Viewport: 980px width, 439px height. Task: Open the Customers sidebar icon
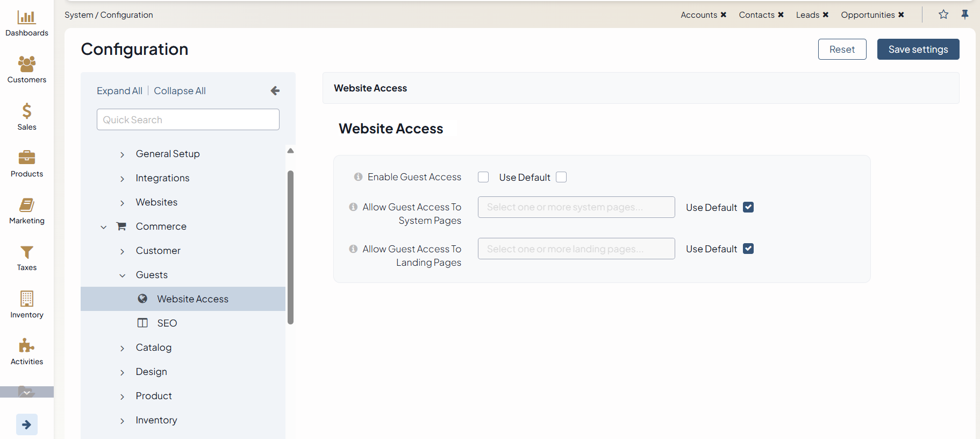tap(26, 64)
